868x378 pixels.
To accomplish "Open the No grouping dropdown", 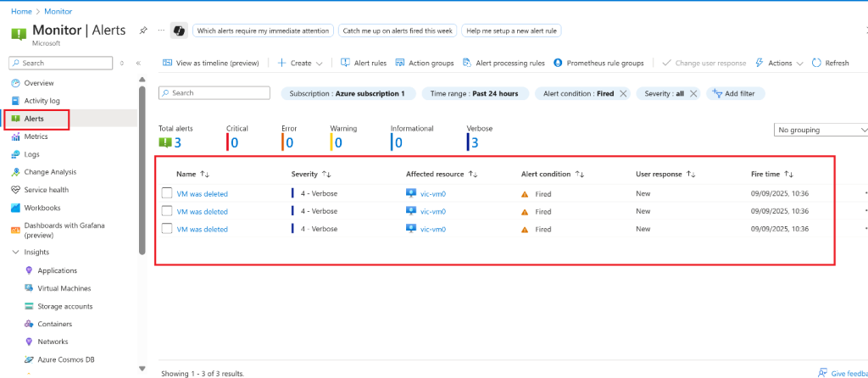I will pyautogui.click(x=821, y=130).
